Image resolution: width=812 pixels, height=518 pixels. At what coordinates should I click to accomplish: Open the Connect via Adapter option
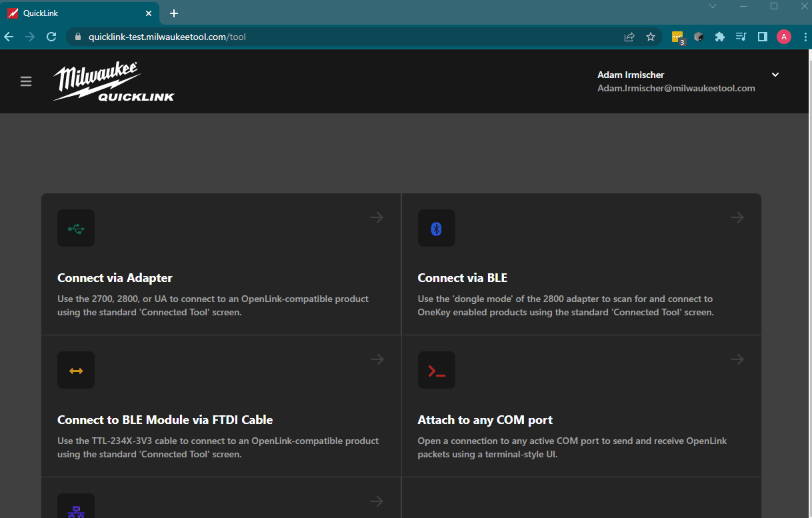click(221, 265)
